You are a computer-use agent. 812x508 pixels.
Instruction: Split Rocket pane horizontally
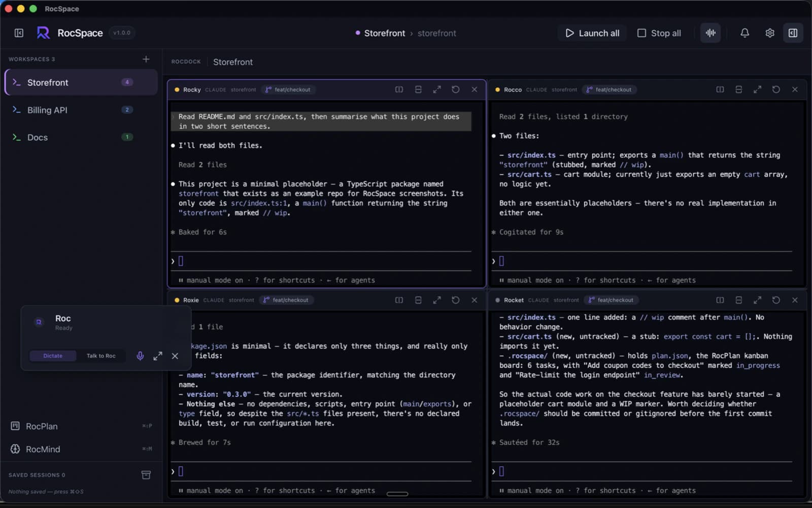click(x=738, y=300)
